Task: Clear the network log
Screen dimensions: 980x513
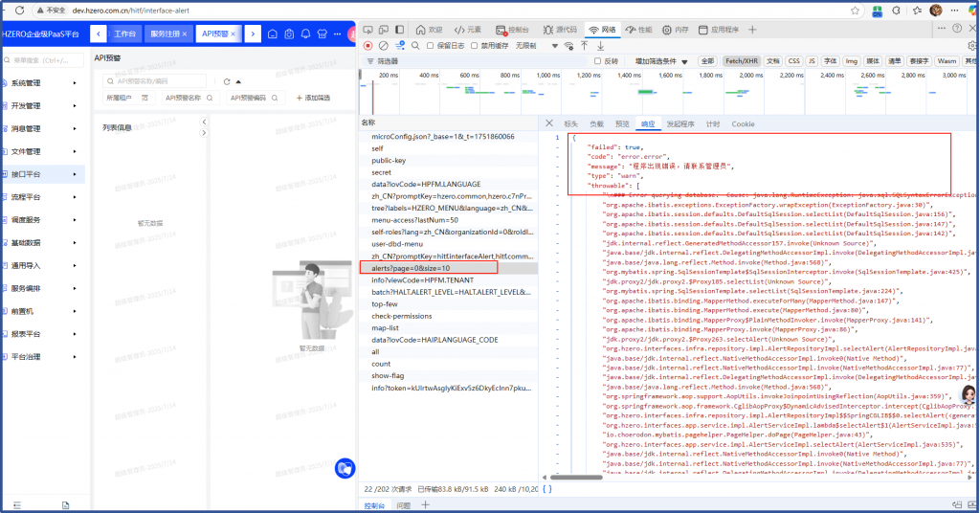Action: 383,45
